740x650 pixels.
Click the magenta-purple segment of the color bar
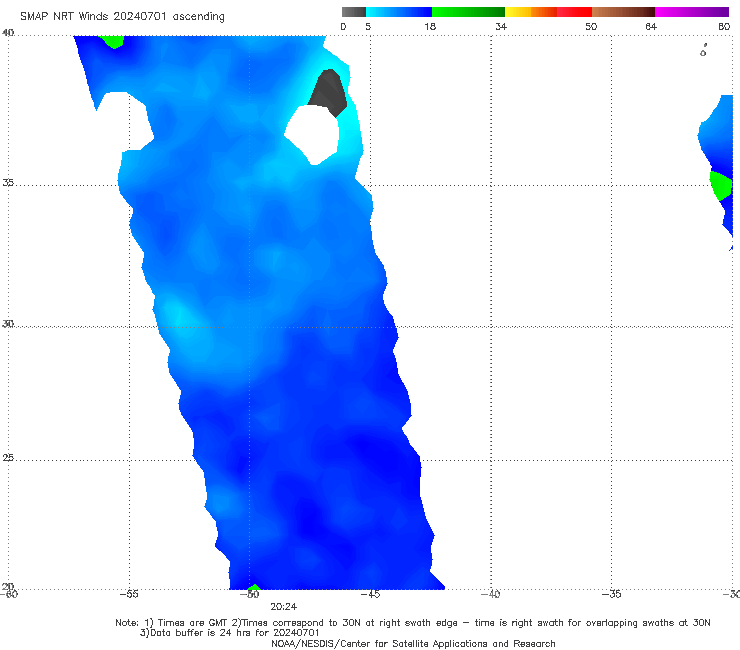[x=692, y=12]
